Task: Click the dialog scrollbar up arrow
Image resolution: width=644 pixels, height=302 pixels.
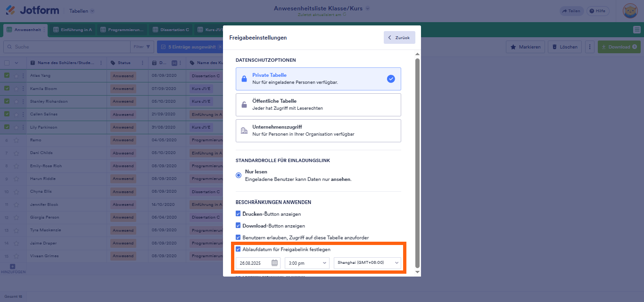Action: 417,54
